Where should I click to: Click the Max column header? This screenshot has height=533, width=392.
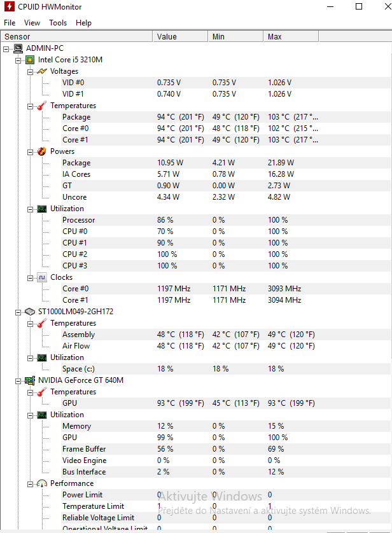(x=275, y=37)
